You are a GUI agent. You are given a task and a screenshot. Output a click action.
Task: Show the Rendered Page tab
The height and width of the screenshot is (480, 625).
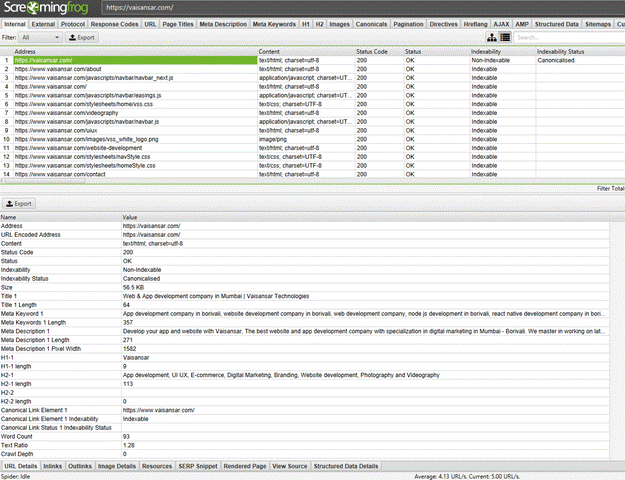click(246, 466)
